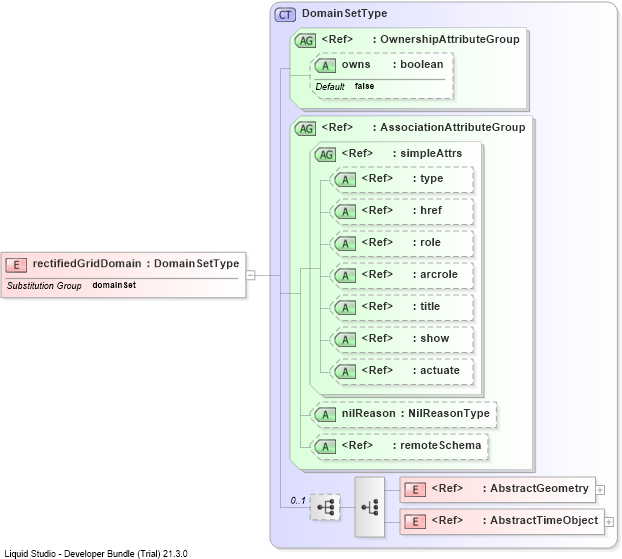Click the A icon of remoteSchema attribute
The height and width of the screenshot is (559, 622).
pos(325,447)
